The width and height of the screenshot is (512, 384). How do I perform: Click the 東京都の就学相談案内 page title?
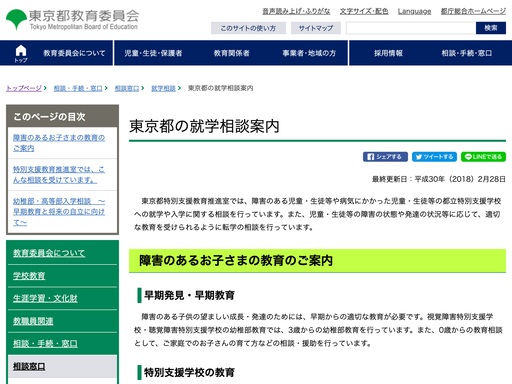204,126
